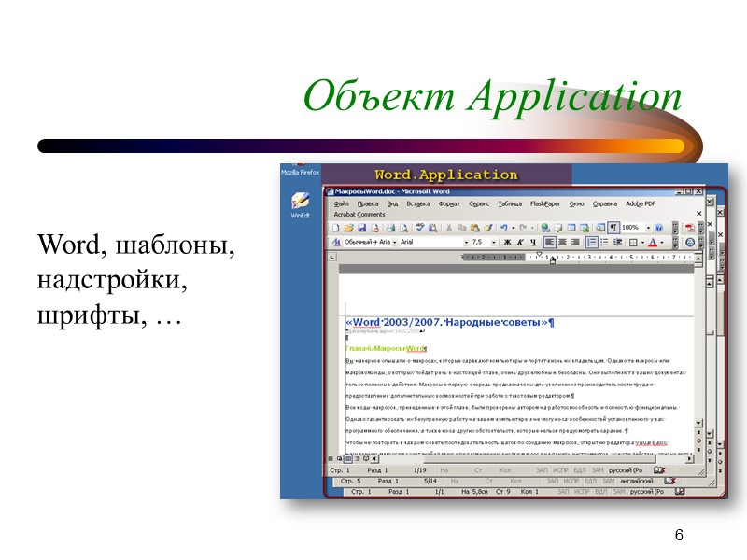Click the blue Help question mark icon
Image resolution: width=747 pixels, height=560 pixels.
pos(659,228)
